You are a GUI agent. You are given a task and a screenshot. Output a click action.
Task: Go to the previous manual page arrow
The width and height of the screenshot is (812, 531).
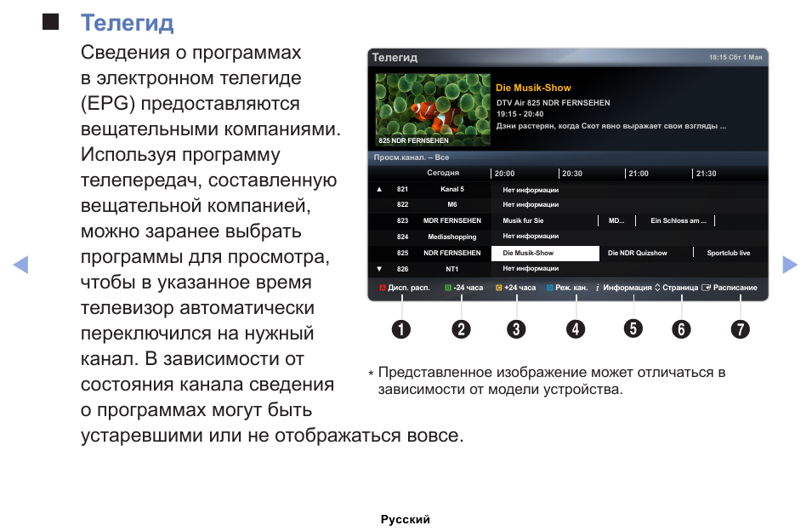coord(21,265)
